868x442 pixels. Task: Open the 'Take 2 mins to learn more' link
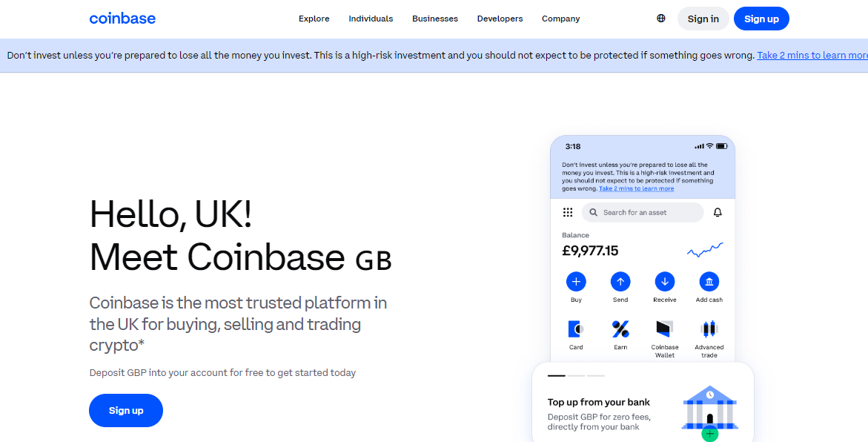(x=812, y=55)
